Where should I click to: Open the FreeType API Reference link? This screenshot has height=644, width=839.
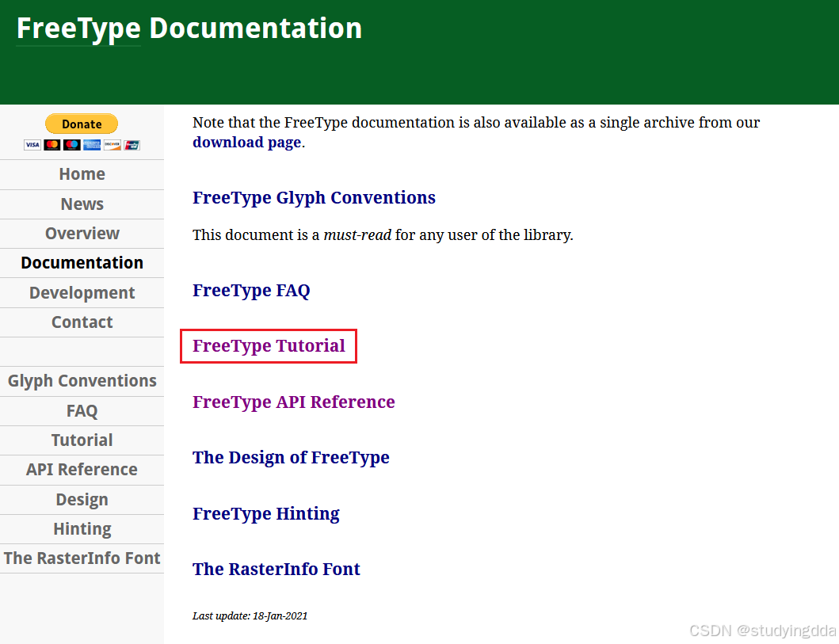click(294, 402)
